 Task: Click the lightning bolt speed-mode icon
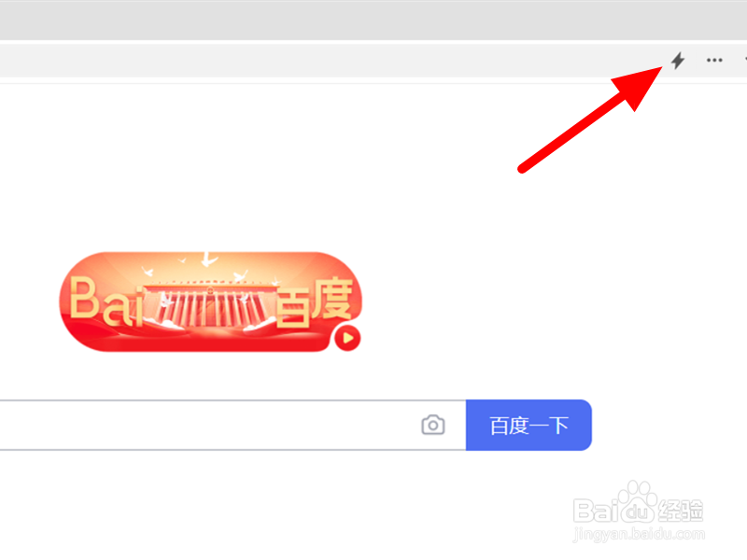(x=678, y=61)
